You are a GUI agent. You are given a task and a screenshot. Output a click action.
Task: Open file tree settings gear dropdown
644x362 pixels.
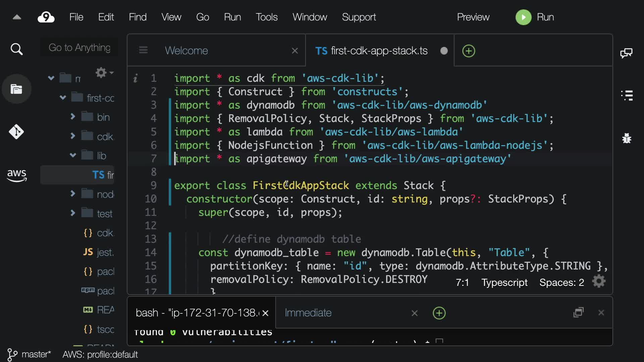click(104, 73)
